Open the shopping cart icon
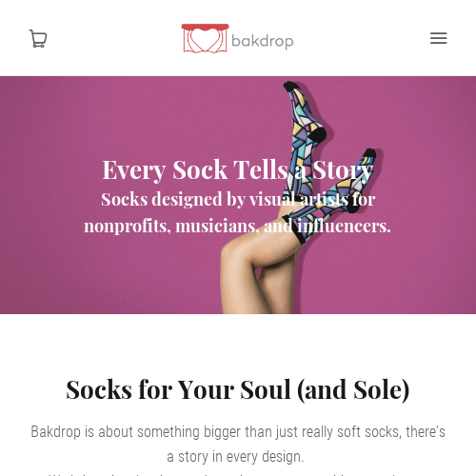 pyautogui.click(x=38, y=38)
